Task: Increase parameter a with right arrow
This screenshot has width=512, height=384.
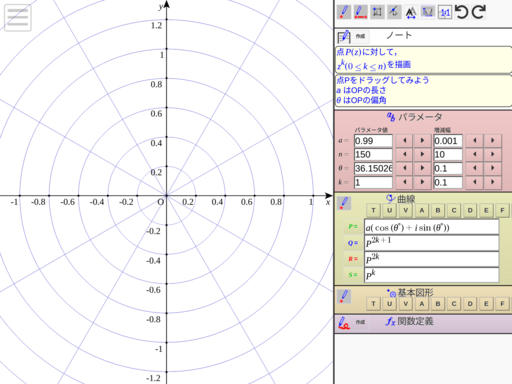Action: [422, 141]
